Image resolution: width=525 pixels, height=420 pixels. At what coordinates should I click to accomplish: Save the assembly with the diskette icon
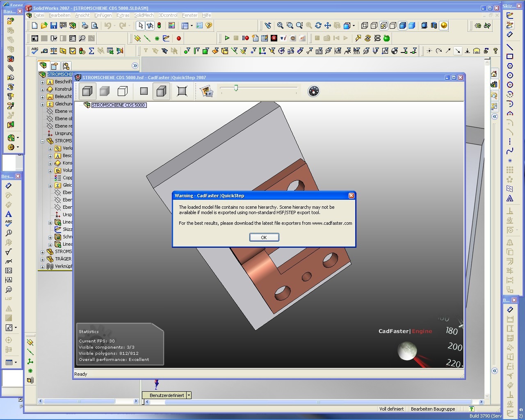[53, 25]
